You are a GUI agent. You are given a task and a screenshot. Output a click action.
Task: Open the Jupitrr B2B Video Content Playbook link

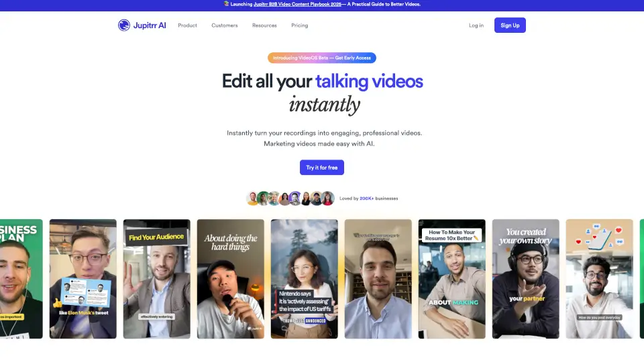click(301, 4)
